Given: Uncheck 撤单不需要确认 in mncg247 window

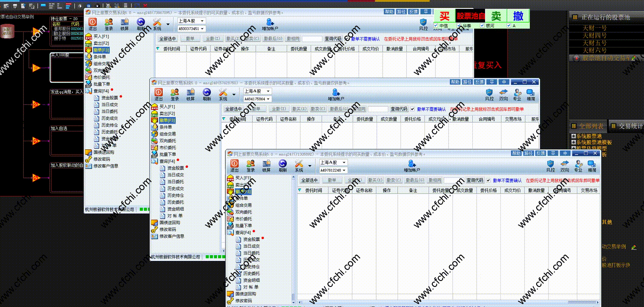Looking at the screenshot, I should coord(488,180).
